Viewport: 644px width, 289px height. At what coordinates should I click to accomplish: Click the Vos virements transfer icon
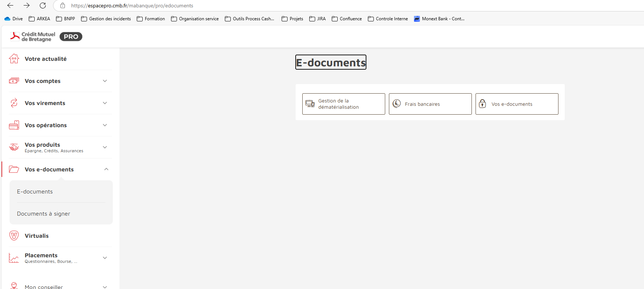click(x=14, y=103)
